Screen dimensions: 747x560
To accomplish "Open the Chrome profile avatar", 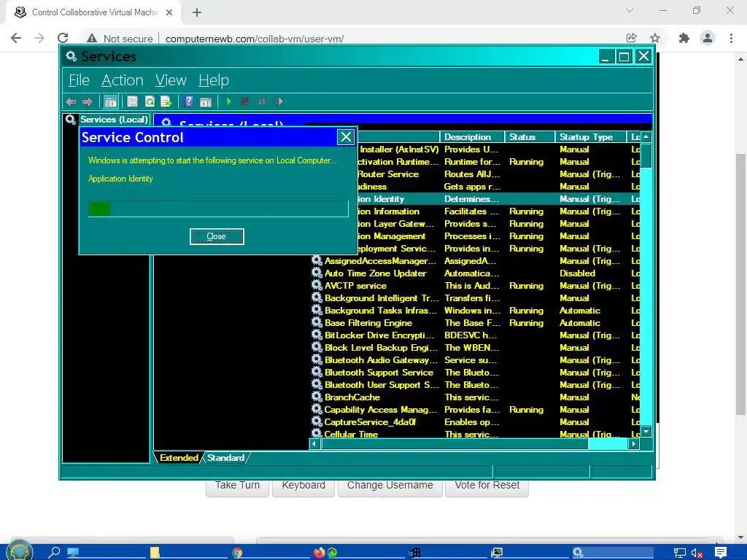I will point(708,38).
